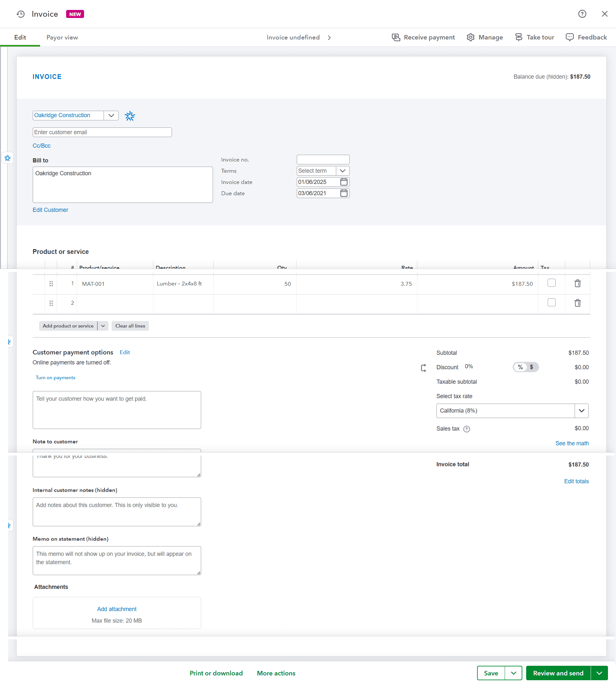Screen dimensions: 616x686
Task: Start the Take tour feature
Action: coord(519,37)
